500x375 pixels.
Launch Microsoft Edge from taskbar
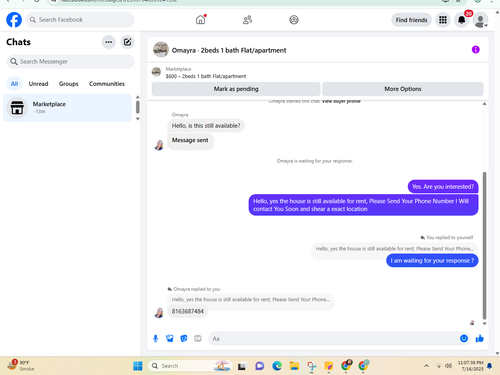click(x=277, y=366)
